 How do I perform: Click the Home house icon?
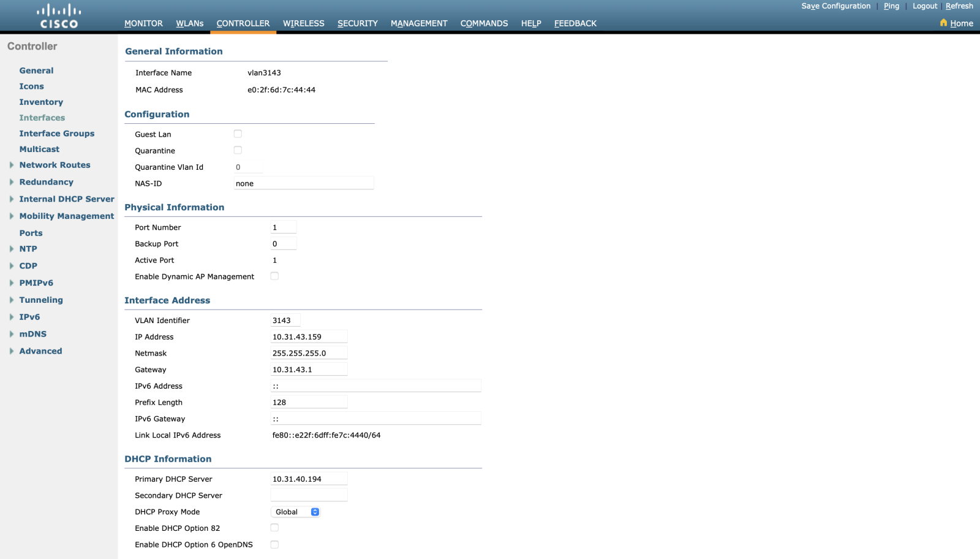[943, 23]
